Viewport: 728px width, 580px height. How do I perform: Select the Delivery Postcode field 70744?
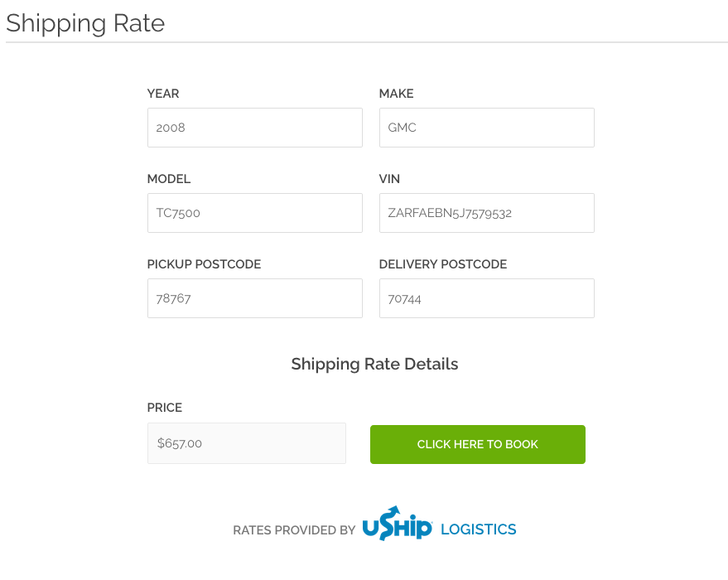point(486,298)
